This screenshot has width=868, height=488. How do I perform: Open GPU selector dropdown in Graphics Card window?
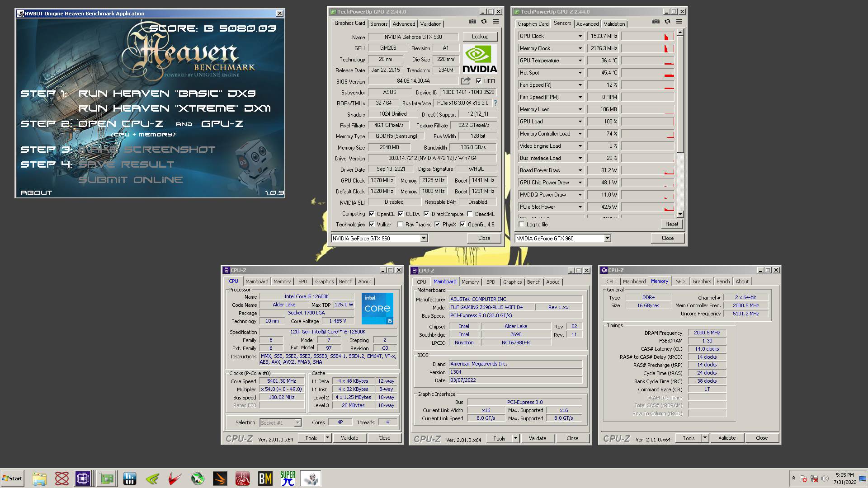(424, 239)
